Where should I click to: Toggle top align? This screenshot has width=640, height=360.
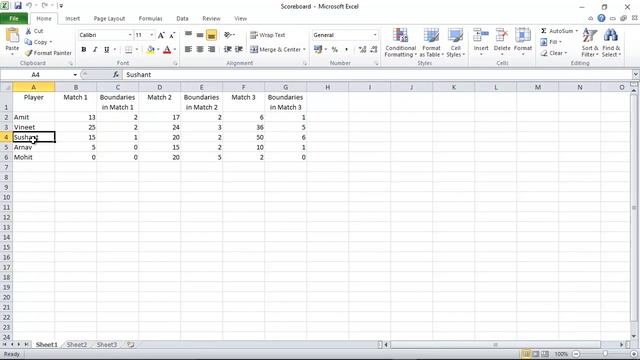pyautogui.click(x=189, y=35)
